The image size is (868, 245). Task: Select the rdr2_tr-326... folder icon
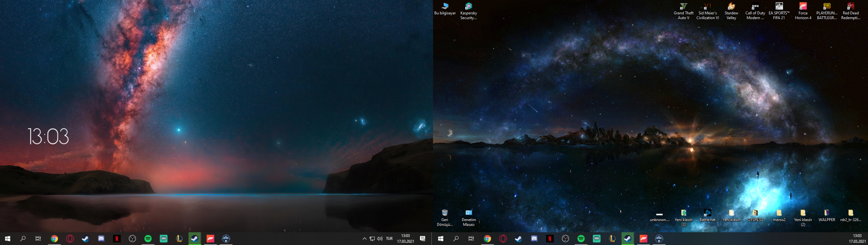[x=850, y=216]
